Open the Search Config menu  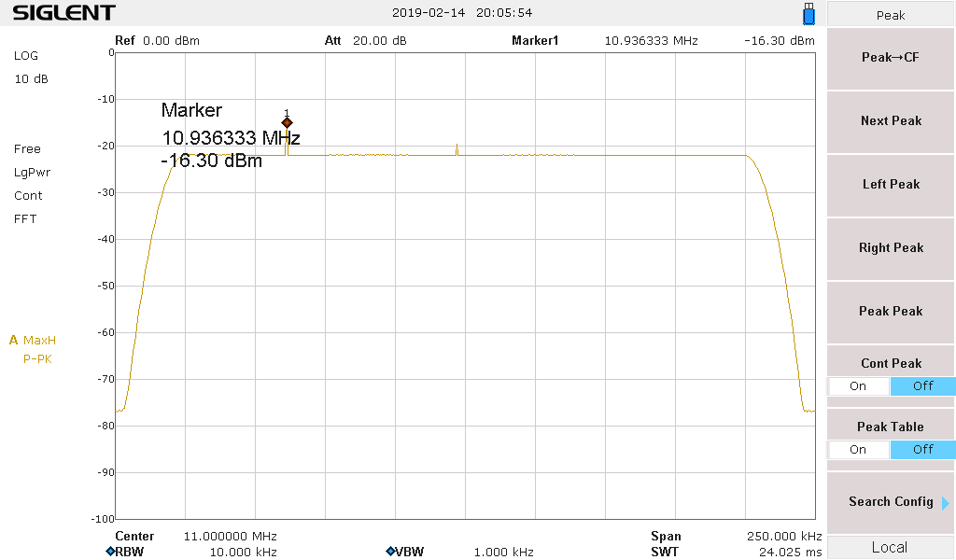pos(890,501)
